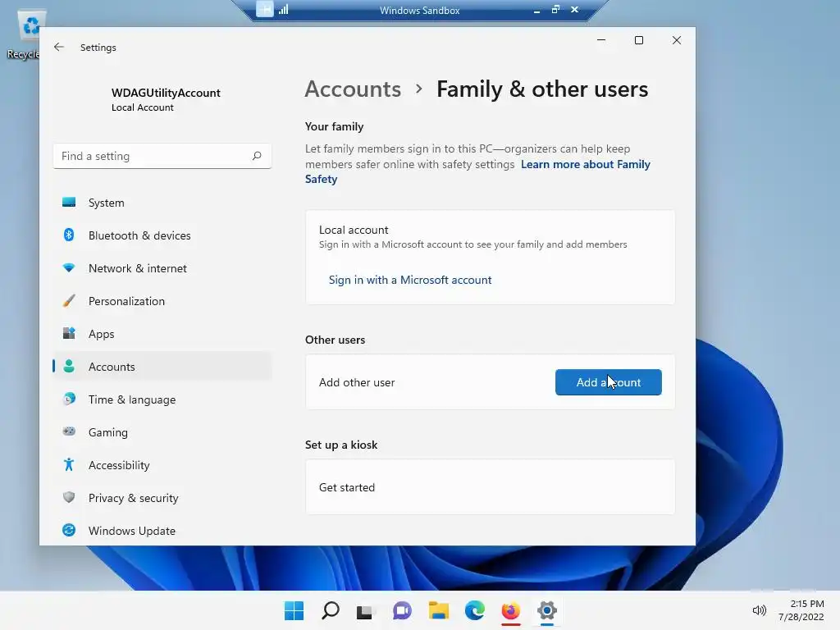Screen dimensions: 840x630
Task: Open File Explorer from taskbar
Action: 438,610
